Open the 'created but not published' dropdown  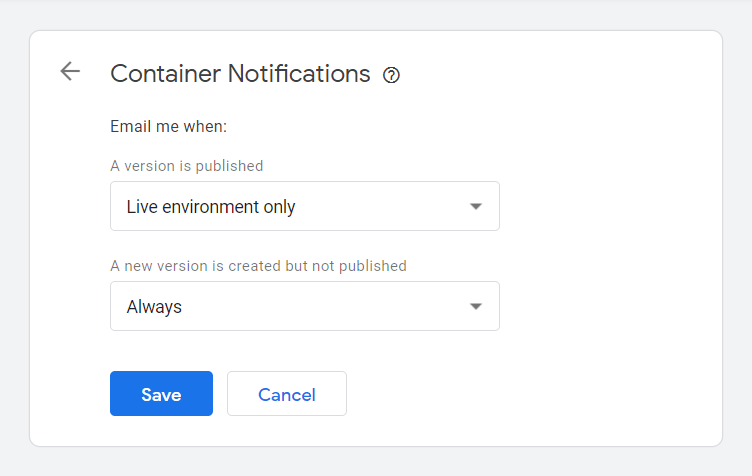coord(305,306)
